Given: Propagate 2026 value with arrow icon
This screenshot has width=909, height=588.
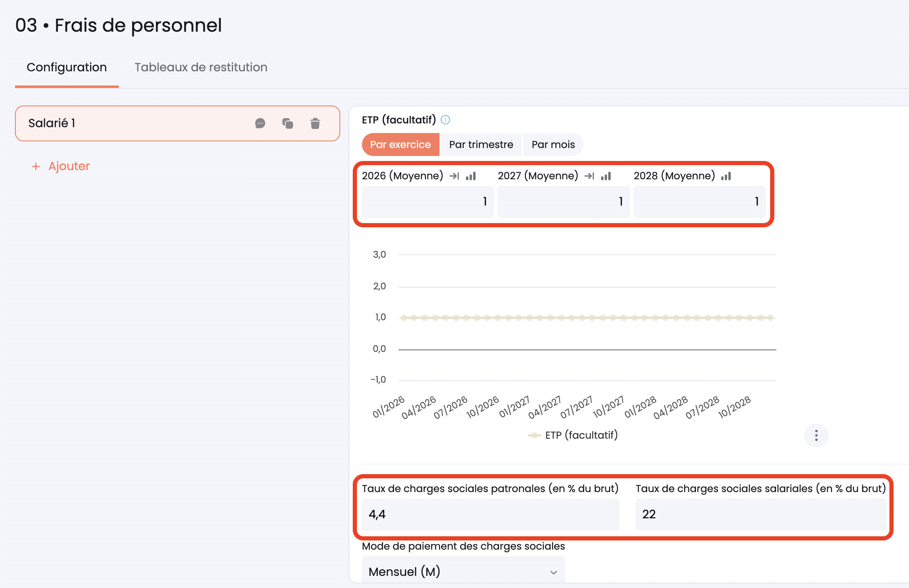Looking at the screenshot, I should point(454,176).
